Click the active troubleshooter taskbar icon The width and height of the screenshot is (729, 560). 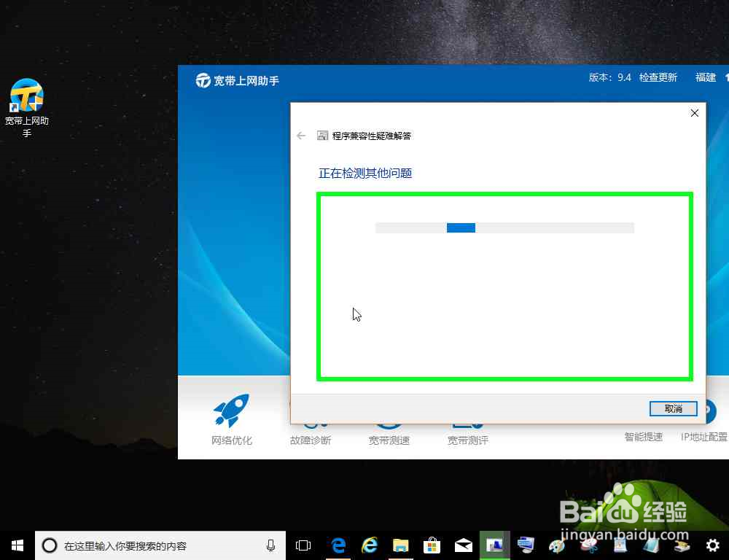[495, 545]
